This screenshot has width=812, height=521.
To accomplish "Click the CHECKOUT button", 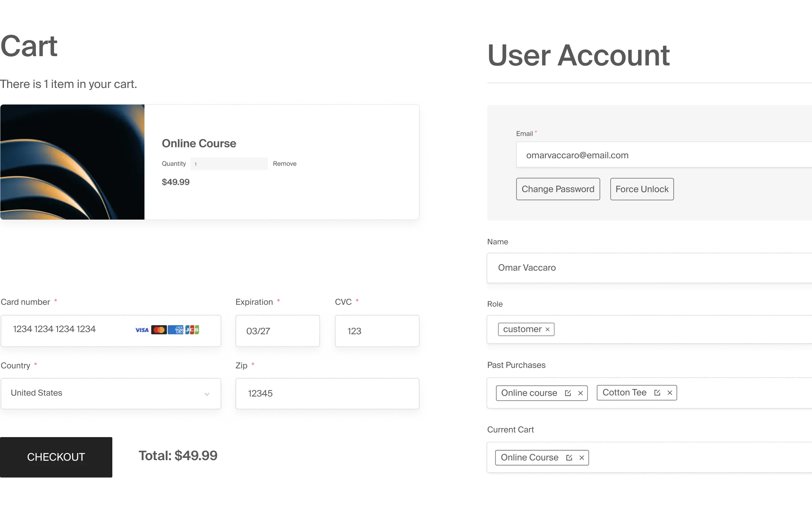I will pos(55,456).
